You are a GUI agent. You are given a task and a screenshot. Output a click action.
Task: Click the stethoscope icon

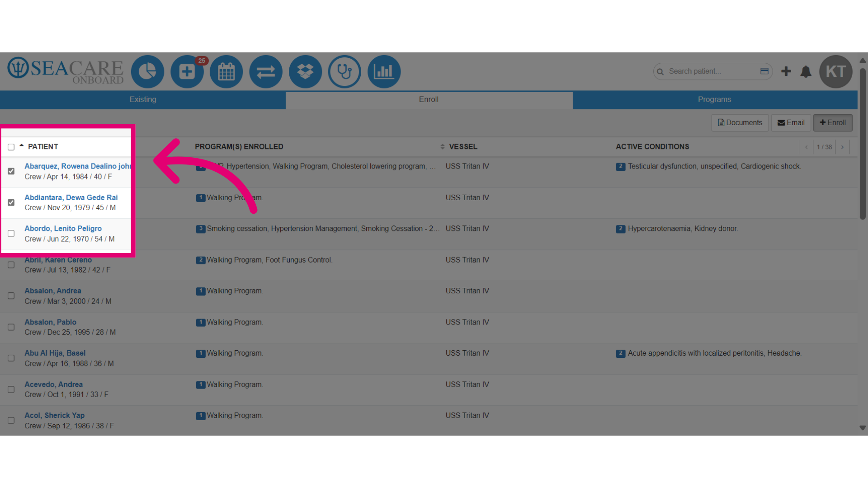344,71
